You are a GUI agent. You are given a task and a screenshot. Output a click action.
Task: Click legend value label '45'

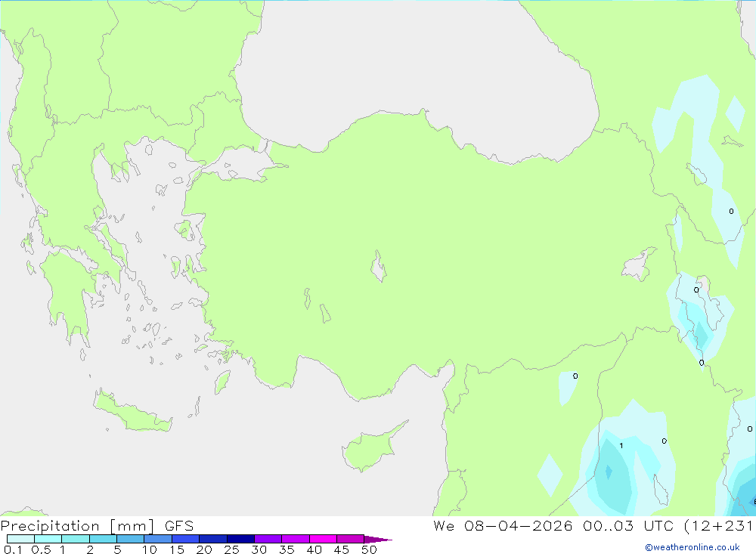(342, 549)
